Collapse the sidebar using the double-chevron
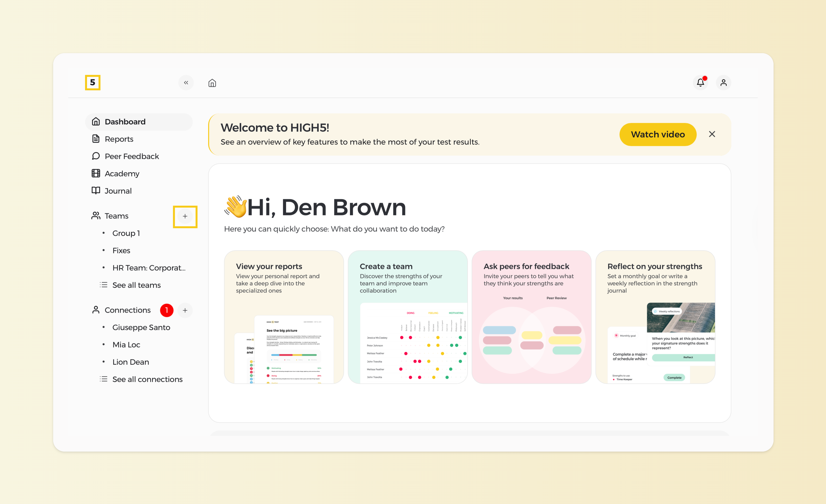This screenshot has height=504, width=826. pos(186,83)
